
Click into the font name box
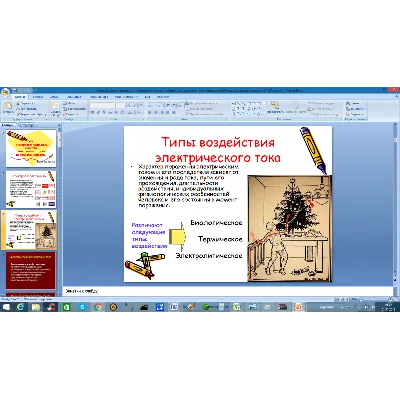click(102, 105)
